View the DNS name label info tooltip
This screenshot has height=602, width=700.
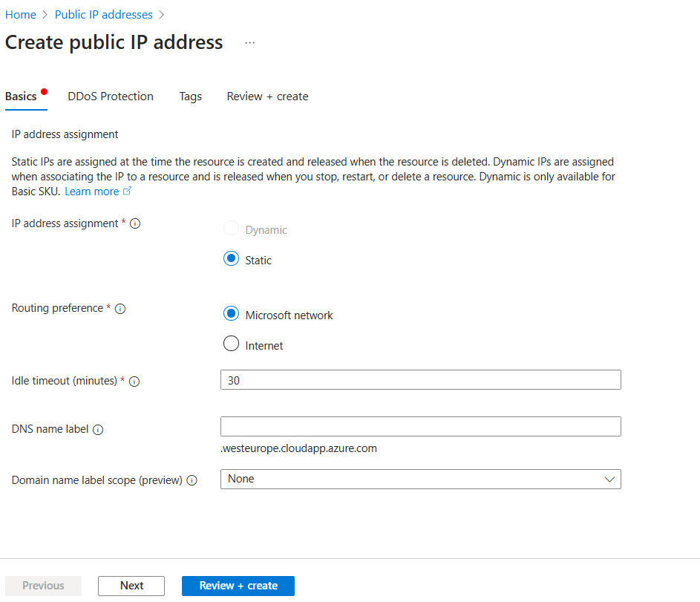99,429
